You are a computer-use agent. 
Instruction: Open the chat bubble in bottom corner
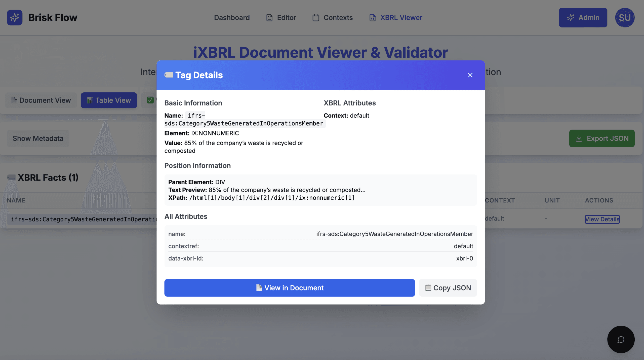click(x=620, y=339)
